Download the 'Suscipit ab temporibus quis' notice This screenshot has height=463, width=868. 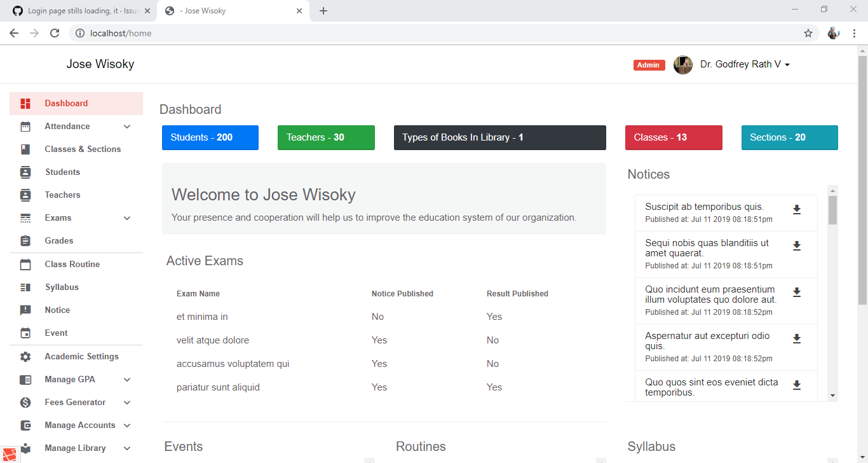(797, 209)
